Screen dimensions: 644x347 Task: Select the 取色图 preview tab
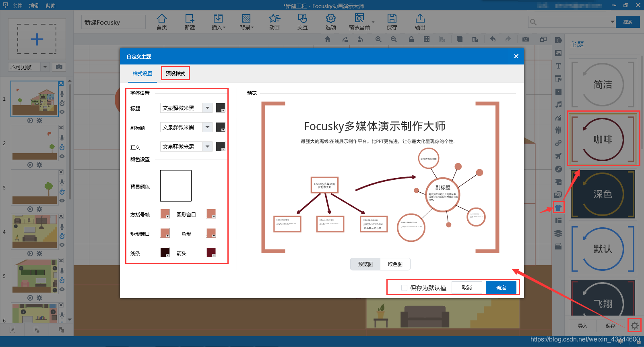click(395, 264)
